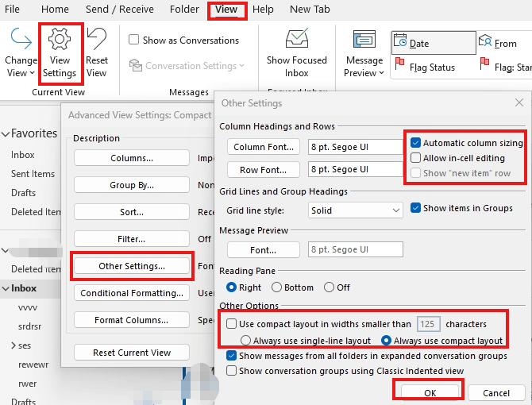Viewport: 532px width, 405px height.
Task: Select Off reading pane option
Action: [x=329, y=287]
